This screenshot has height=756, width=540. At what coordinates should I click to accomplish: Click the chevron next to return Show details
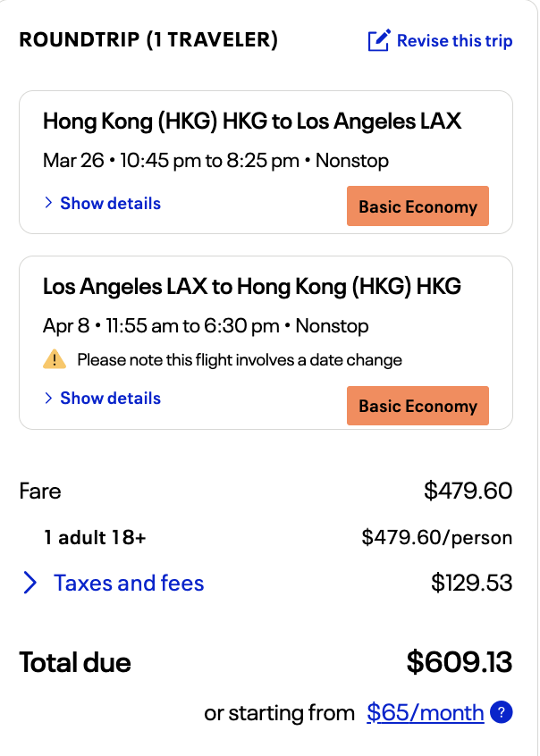click(x=48, y=399)
